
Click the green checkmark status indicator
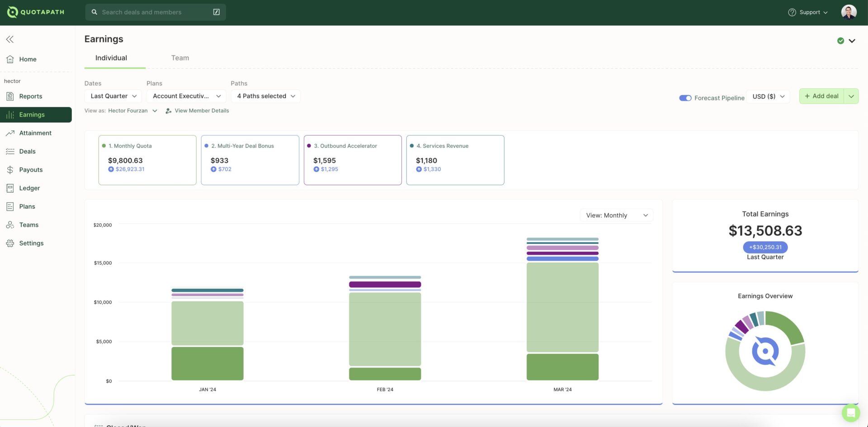pos(840,40)
